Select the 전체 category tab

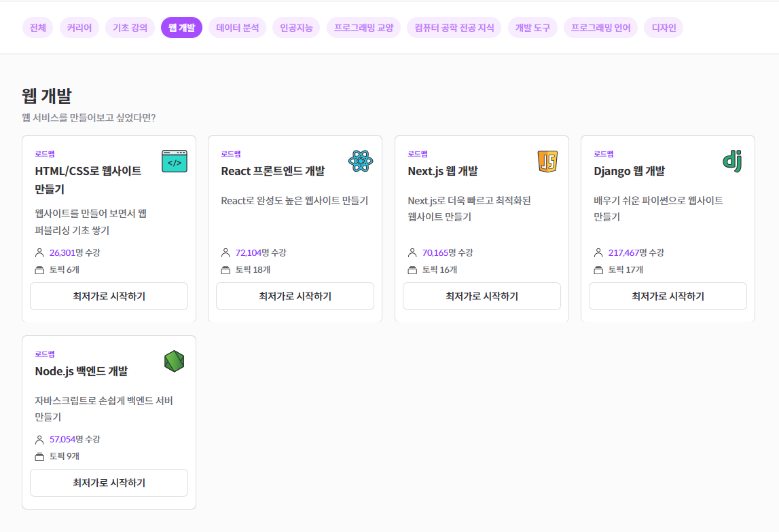[x=38, y=28]
